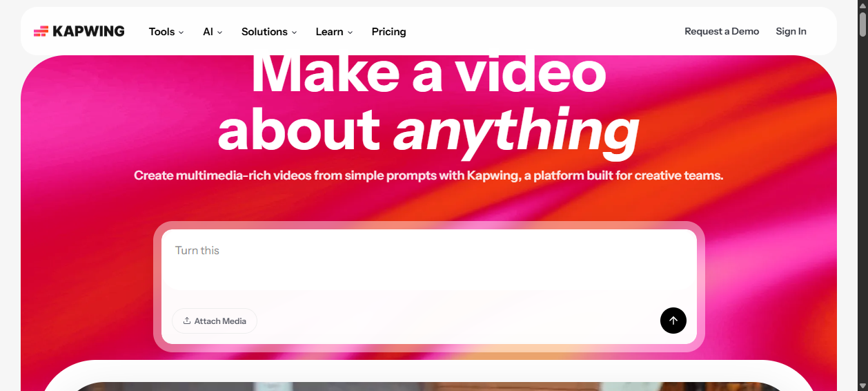Open the Request a Demo link
This screenshot has width=868, height=391.
point(722,31)
